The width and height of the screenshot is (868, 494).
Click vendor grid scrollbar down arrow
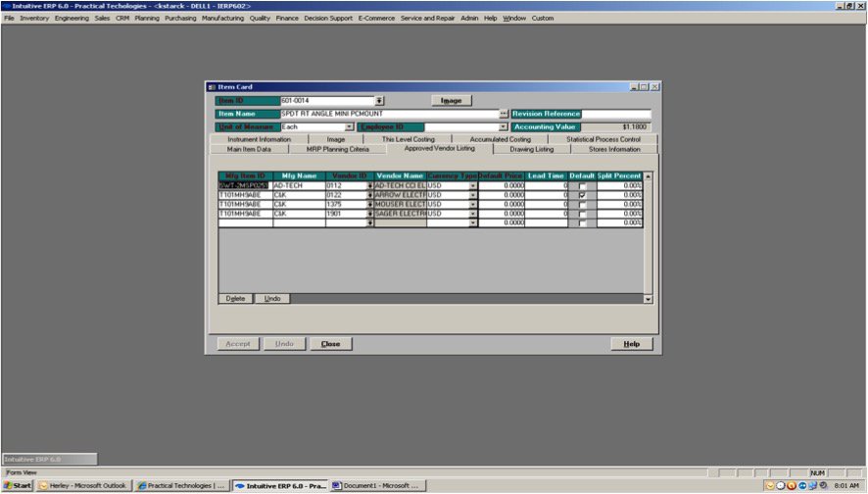tap(649, 299)
